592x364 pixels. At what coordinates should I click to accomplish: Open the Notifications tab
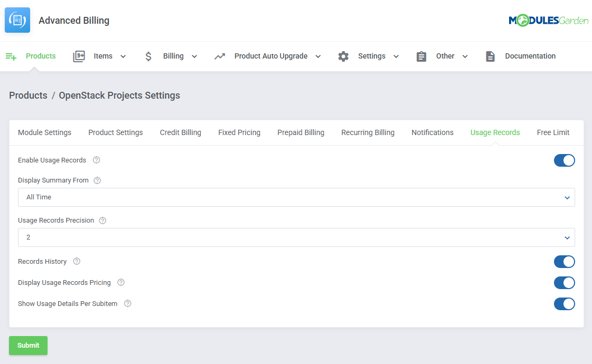pos(432,132)
